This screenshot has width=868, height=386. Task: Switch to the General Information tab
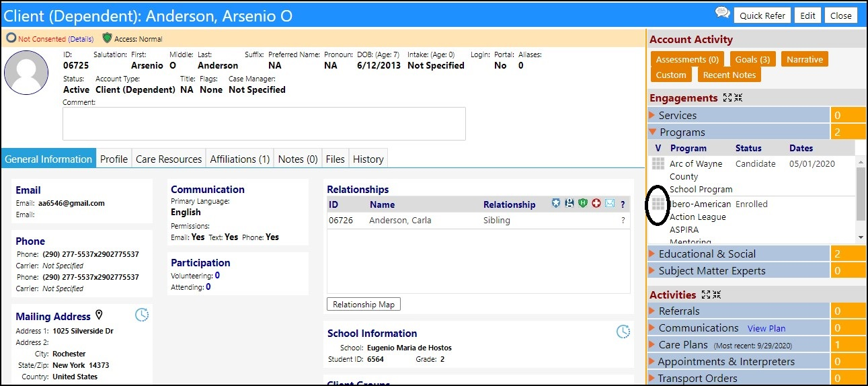(x=48, y=159)
